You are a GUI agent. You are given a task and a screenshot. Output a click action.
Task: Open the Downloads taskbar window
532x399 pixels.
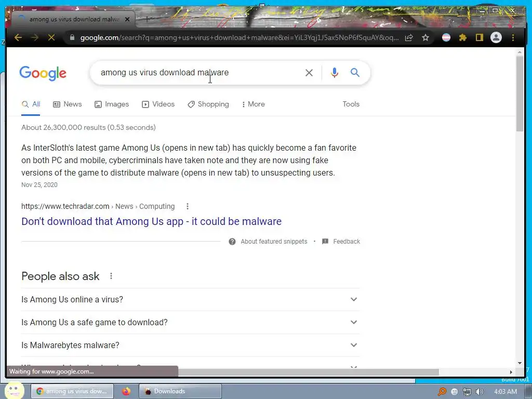[x=180, y=391]
